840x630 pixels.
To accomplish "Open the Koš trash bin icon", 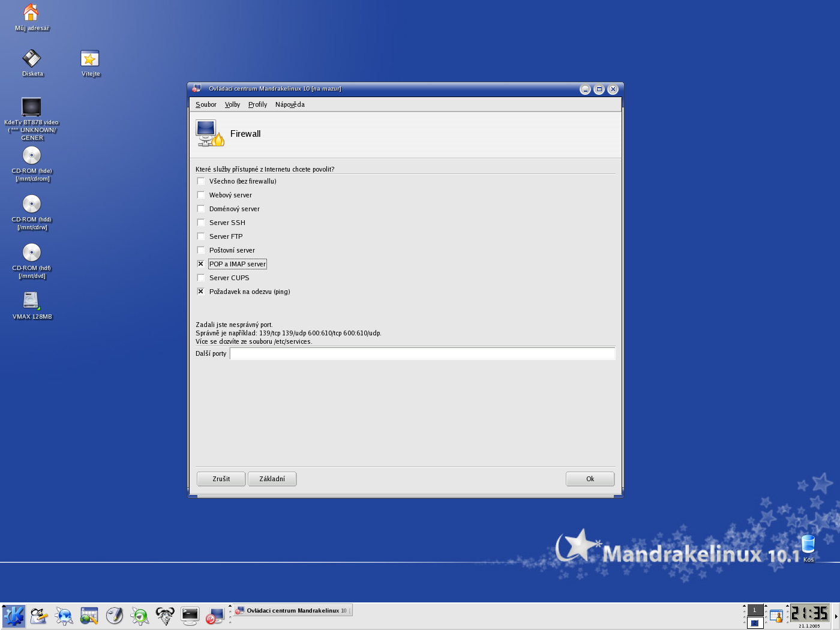I will [808, 545].
